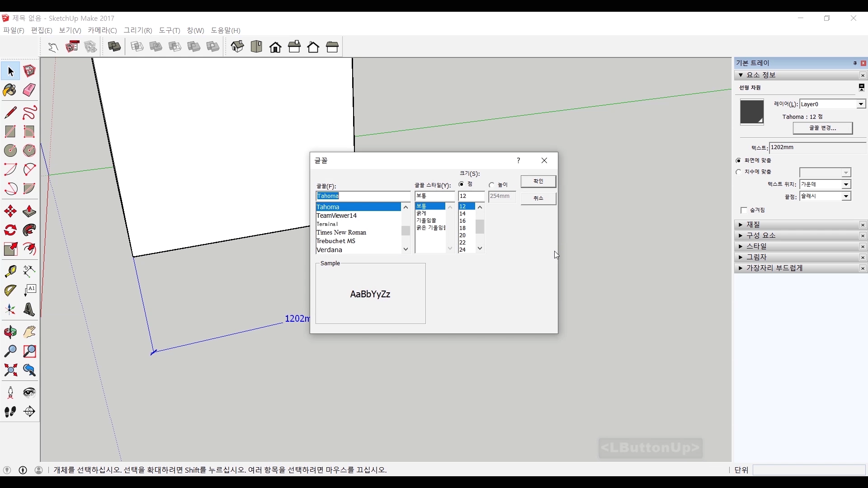Viewport: 868px width, 488px height.
Task: Choose the 치수에 맞춤 radio option
Action: 739,172
